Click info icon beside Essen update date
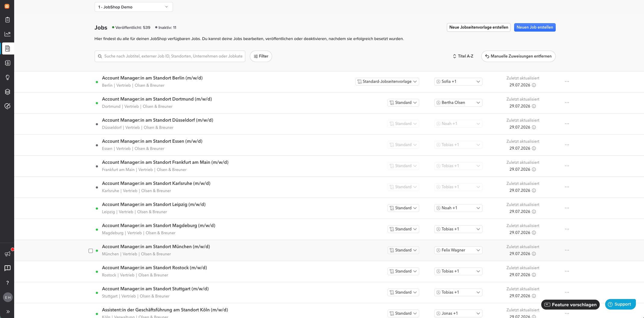Screen dimensions: 644x318 (x=534, y=148)
